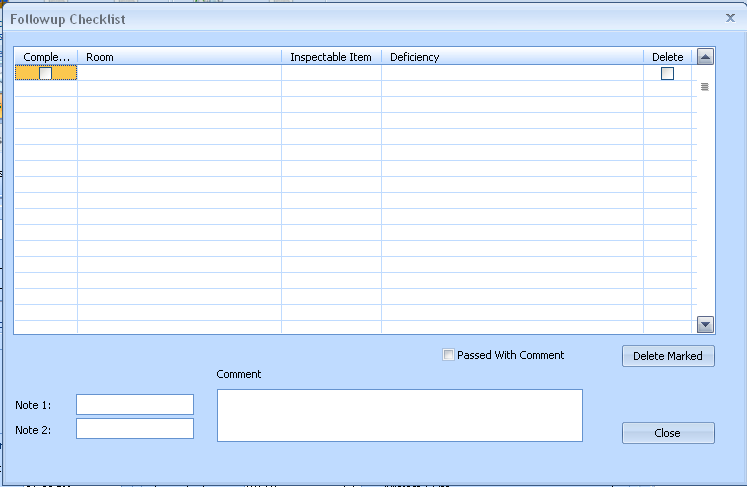This screenshot has width=747, height=487.
Task: Click the first row's Deficiency cell
Action: [512, 73]
